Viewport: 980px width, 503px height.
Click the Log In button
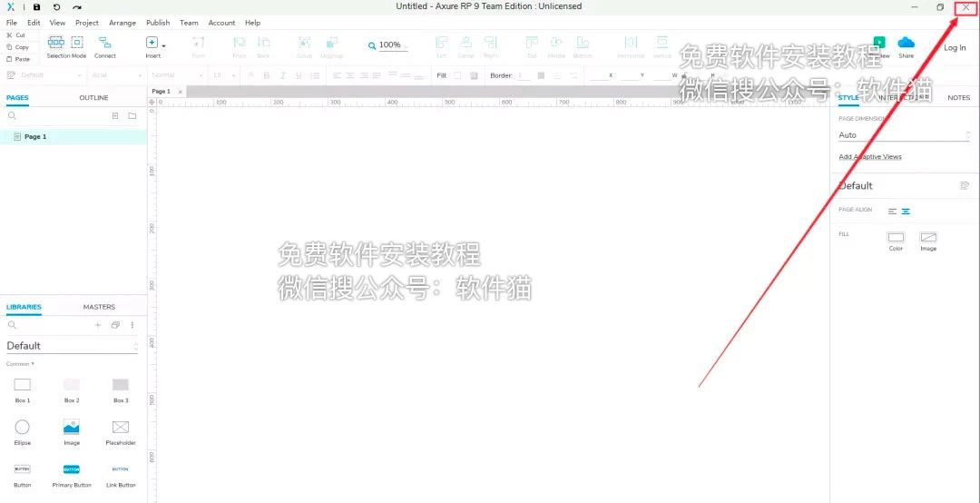tap(955, 47)
